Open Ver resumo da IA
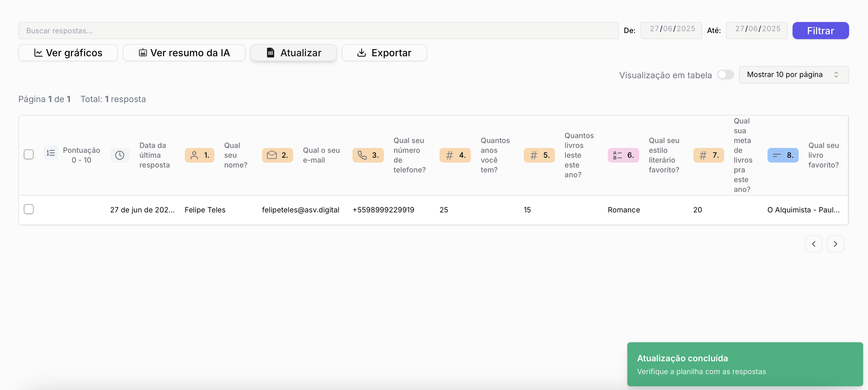Screen dimensions: 868x390 coord(184,53)
